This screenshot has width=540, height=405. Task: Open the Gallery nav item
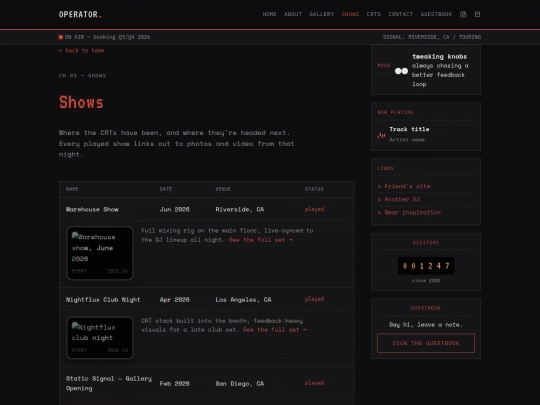coord(322,14)
